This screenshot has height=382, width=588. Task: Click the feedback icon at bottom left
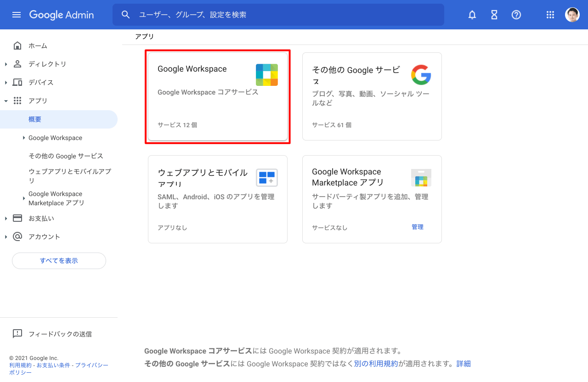[x=17, y=334]
